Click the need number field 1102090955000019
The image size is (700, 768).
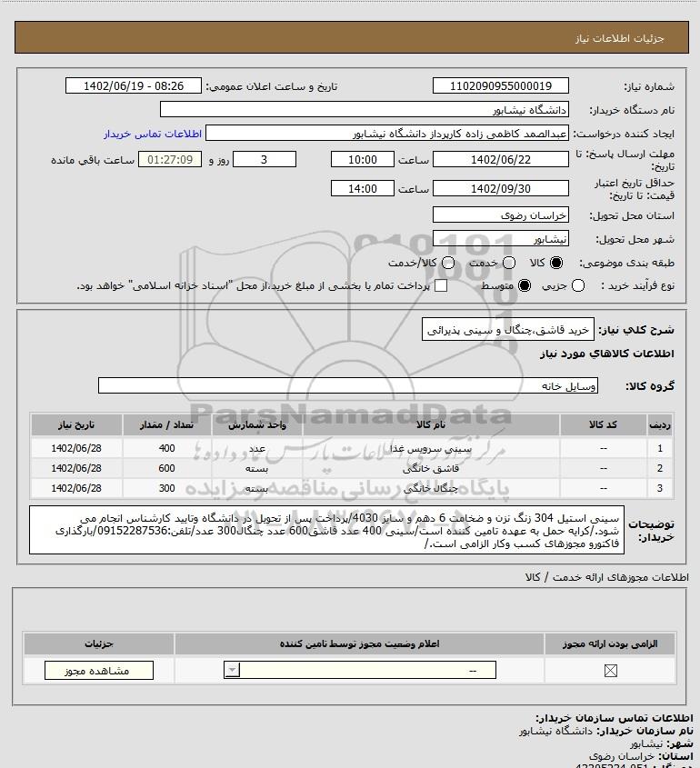501,85
